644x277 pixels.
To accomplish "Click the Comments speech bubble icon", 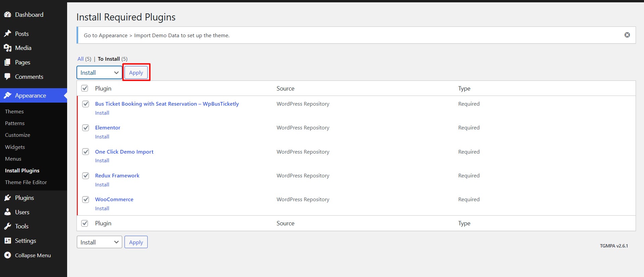I will point(7,77).
